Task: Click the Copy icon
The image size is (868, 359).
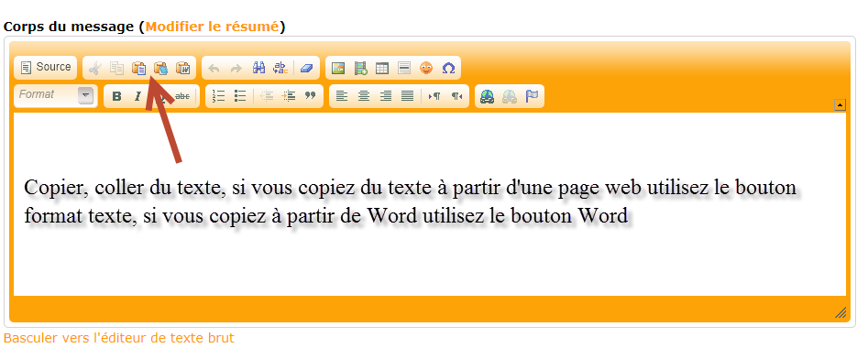Action: tap(116, 68)
